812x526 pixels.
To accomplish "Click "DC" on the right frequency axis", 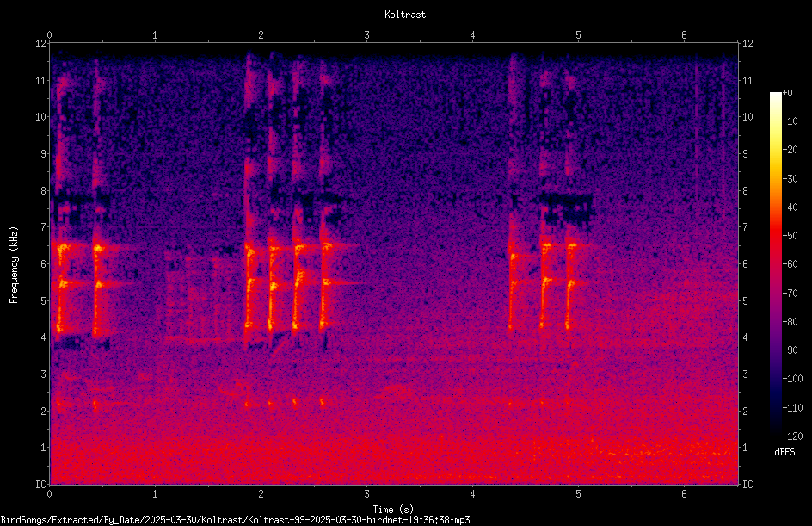I will point(747,485).
